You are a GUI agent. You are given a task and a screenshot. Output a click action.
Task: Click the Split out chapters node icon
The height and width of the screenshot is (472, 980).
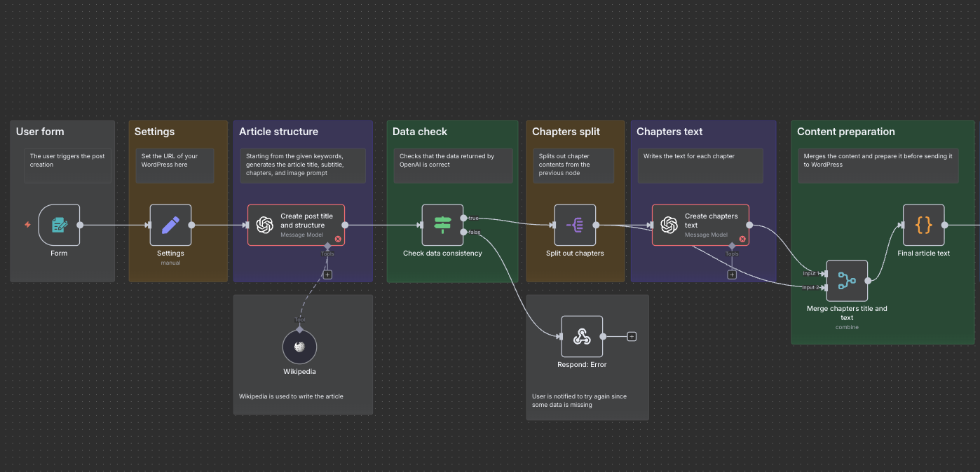[x=575, y=225]
